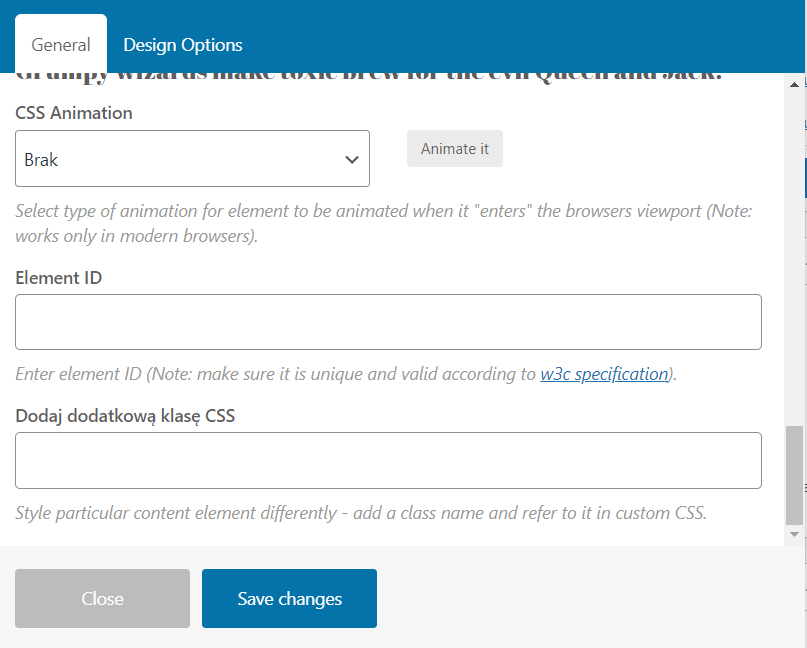Click the Element ID field label
This screenshot has width=807, height=648.
click(x=59, y=278)
